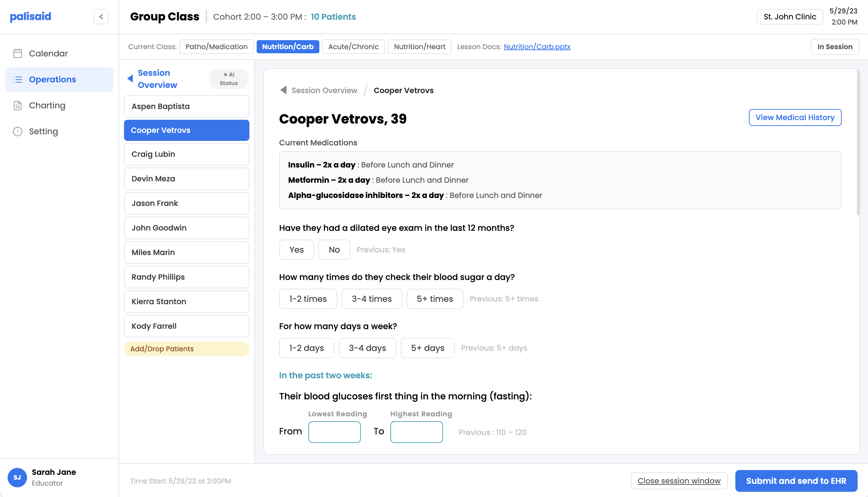Screen dimensions: 868x497
Task: Click the Highest Reading input field
Action: 417,432
